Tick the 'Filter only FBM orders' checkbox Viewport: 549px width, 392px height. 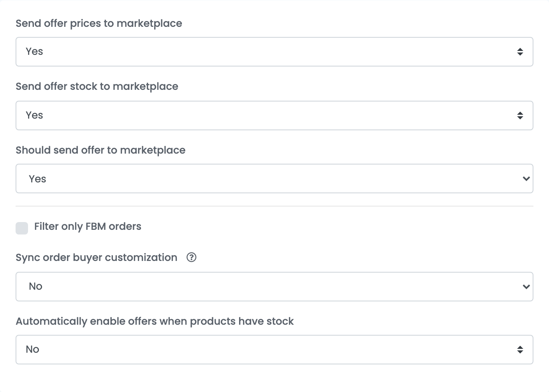point(22,228)
